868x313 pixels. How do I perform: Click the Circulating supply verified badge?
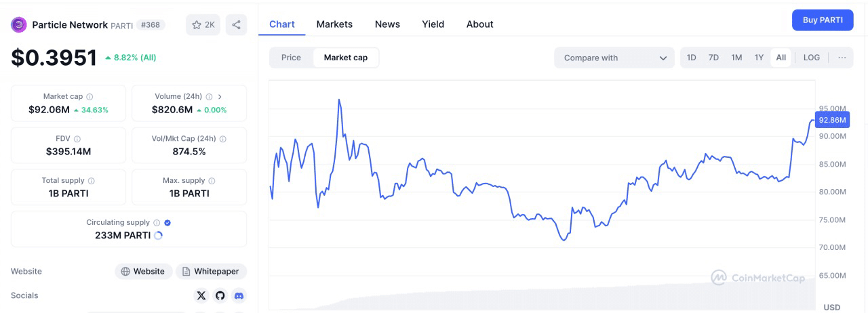(x=167, y=222)
